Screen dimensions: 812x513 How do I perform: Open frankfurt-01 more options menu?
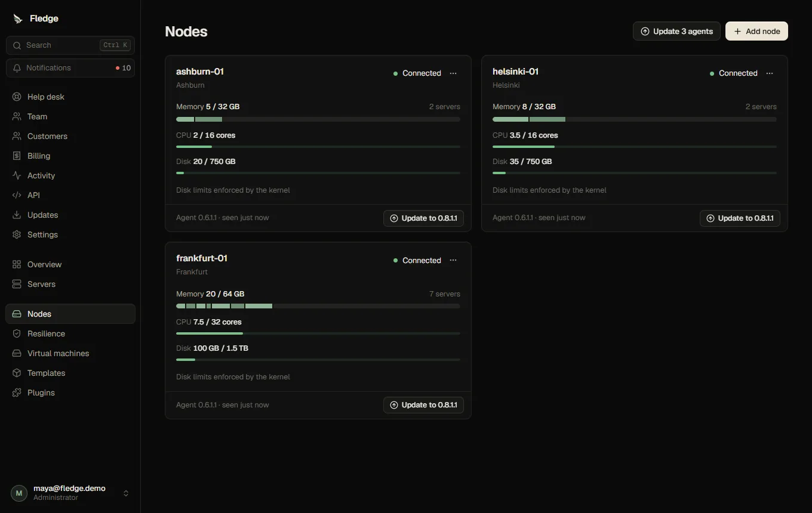tap(453, 260)
